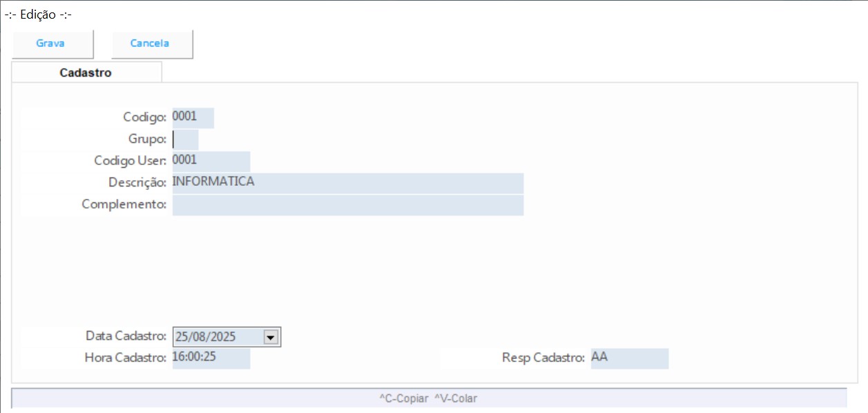Select the Codigo User input field
The height and width of the screenshot is (413, 868).
tap(210, 160)
